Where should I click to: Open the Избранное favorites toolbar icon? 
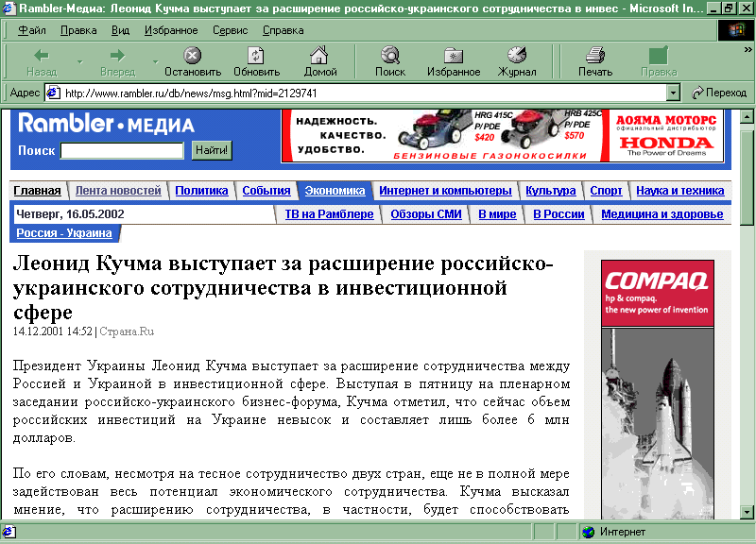pyautogui.click(x=454, y=56)
